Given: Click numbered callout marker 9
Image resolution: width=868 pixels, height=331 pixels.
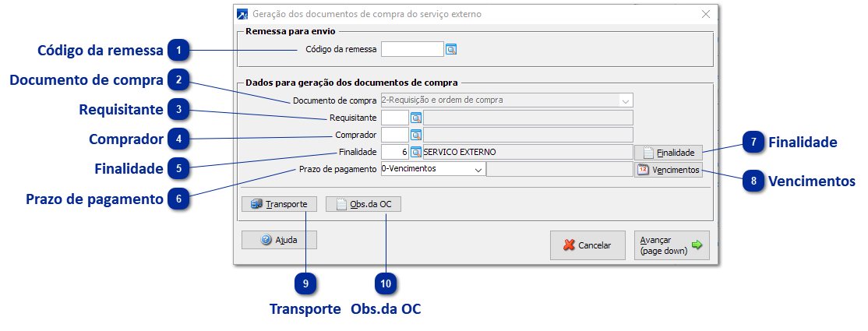Looking at the screenshot, I should (305, 283).
